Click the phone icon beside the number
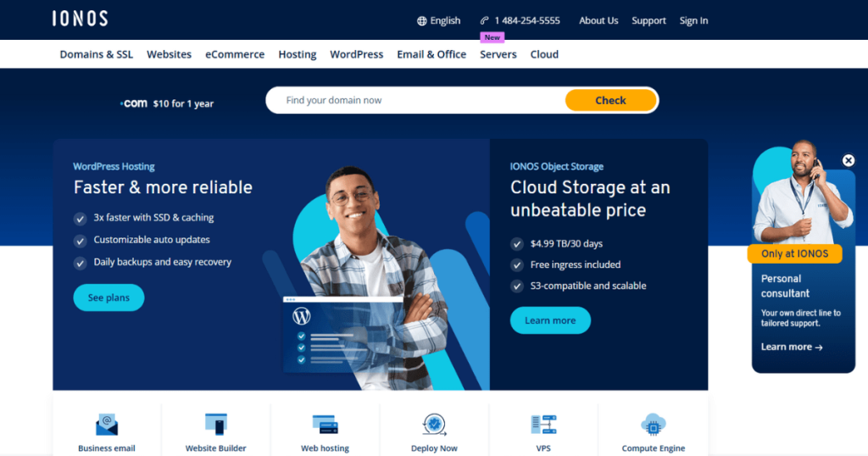Viewport: 868px width, 456px height. tap(484, 20)
